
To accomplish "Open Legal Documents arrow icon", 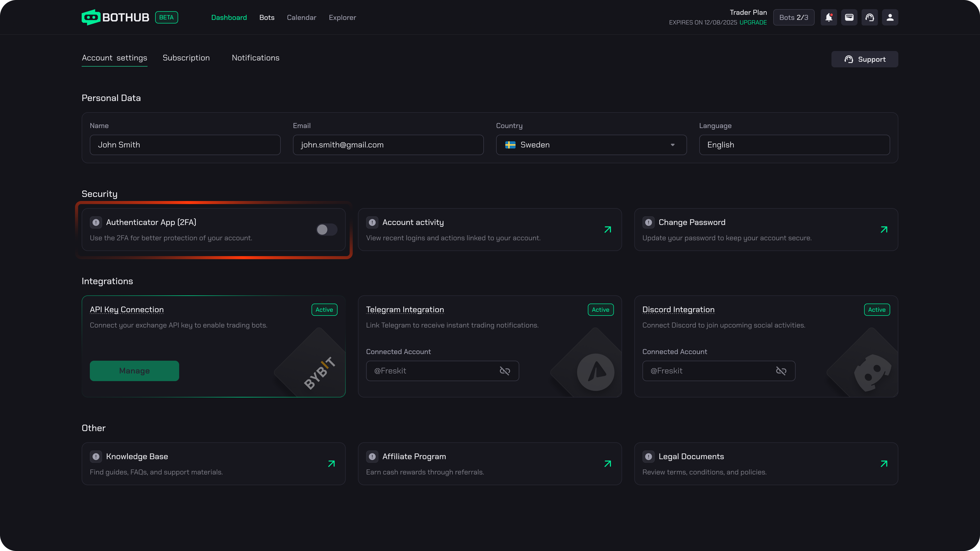I will click(884, 464).
